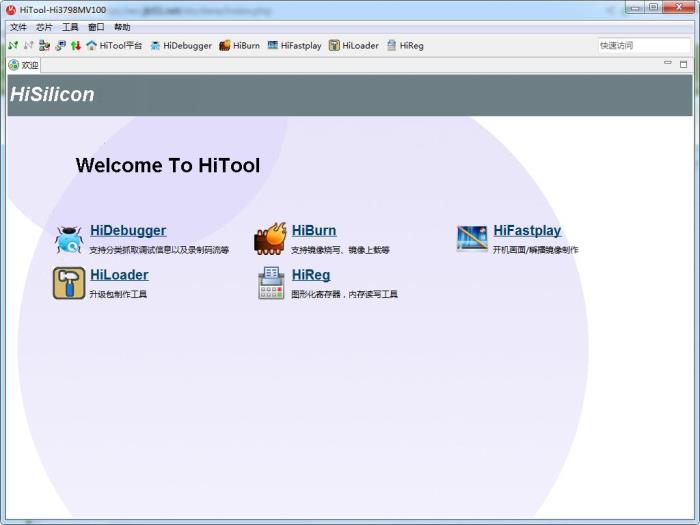Screen dimensions: 700x525
Task: Click the HiFastplay link on welcome page
Action: click(x=527, y=230)
